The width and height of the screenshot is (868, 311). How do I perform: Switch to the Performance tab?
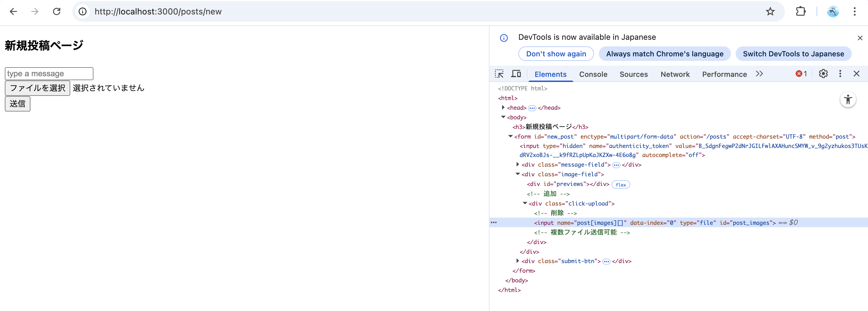click(x=725, y=74)
